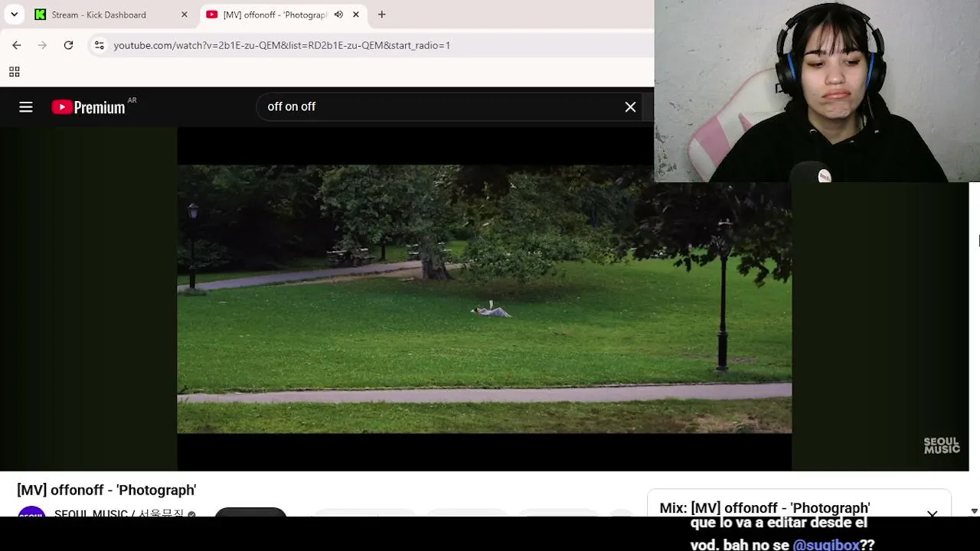The image size is (980, 551).
Task: Click the page scrollbar down arrow
Action: tap(974, 511)
